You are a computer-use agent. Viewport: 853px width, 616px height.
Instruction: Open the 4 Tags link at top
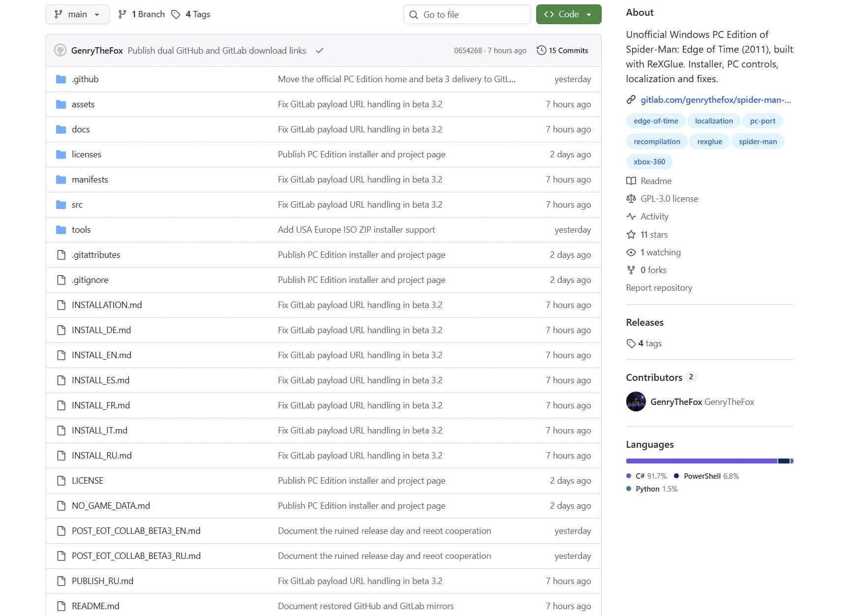click(191, 14)
